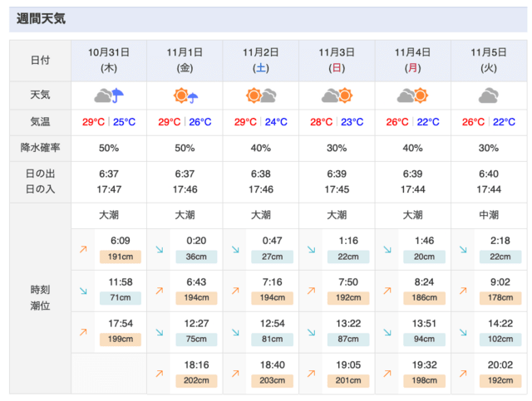Image resolution: width=532 pixels, height=401 pixels.
Task: Click the 週間天気 section heading
Action: click(x=41, y=18)
